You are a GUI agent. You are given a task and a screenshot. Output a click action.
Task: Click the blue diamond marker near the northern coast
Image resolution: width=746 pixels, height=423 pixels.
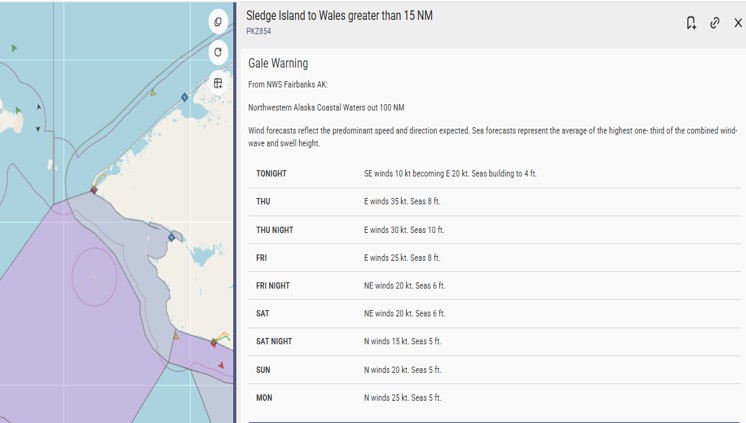(x=185, y=97)
